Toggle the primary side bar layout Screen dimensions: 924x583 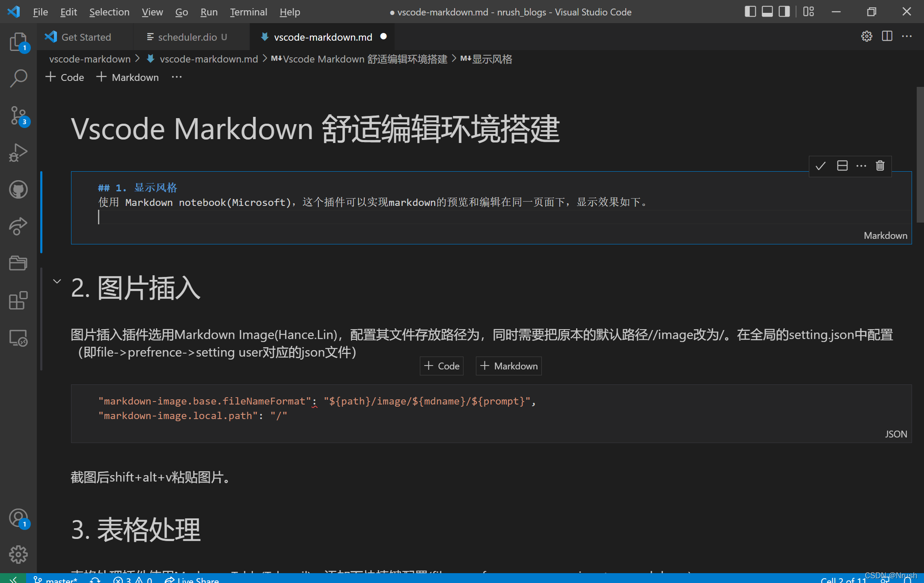pyautogui.click(x=750, y=12)
